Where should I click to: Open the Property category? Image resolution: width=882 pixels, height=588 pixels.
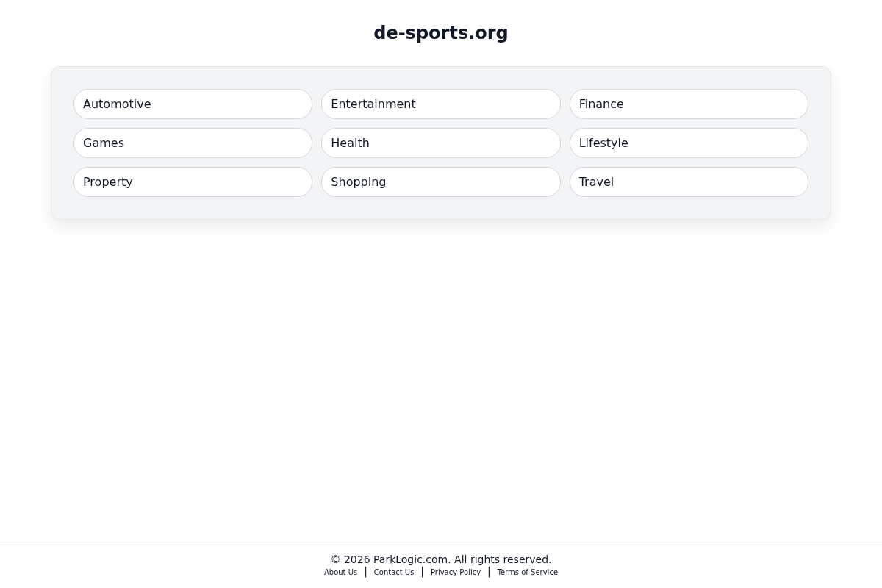coord(193,182)
